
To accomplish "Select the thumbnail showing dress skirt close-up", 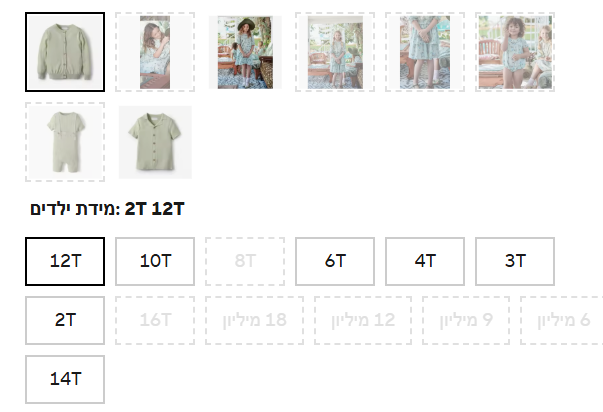I will pyautogui.click(x=425, y=52).
